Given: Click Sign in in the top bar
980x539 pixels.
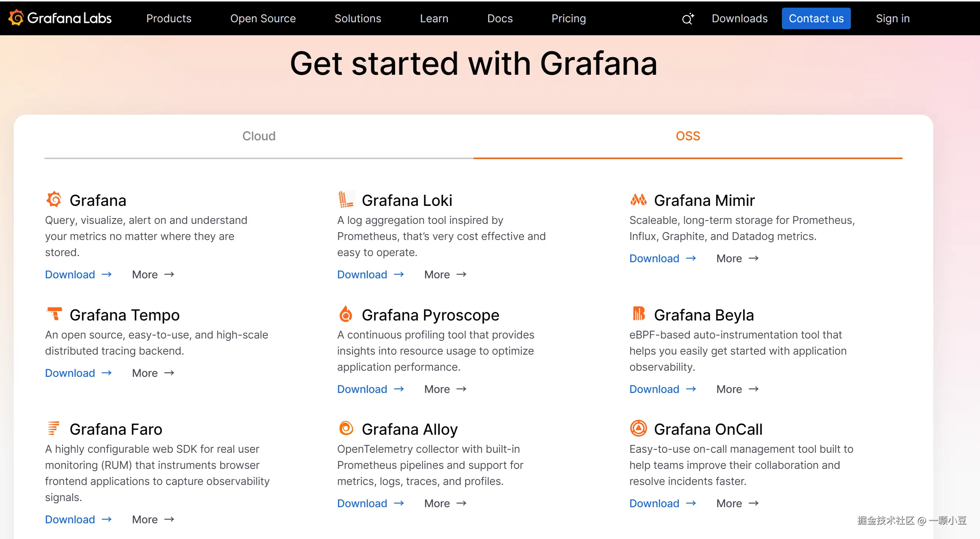Looking at the screenshot, I should pos(892,18).
